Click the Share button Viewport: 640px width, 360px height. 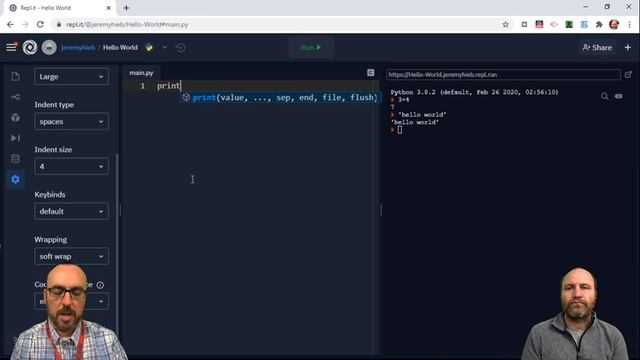[597, 48]
